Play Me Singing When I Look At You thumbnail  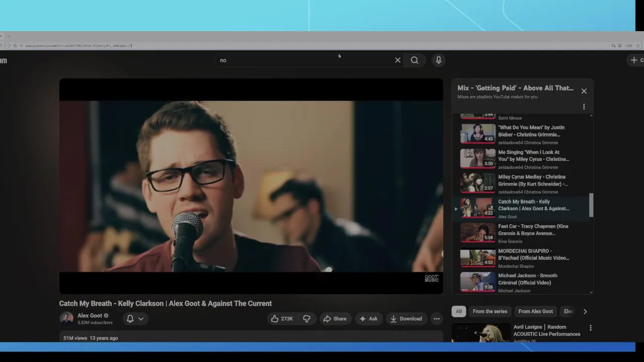tap(478, 158)
